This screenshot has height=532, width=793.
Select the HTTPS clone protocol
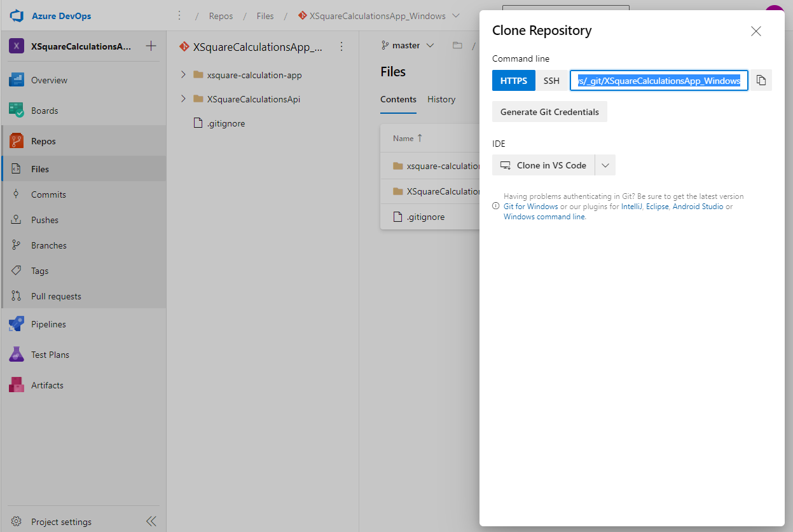coord(514,81)
